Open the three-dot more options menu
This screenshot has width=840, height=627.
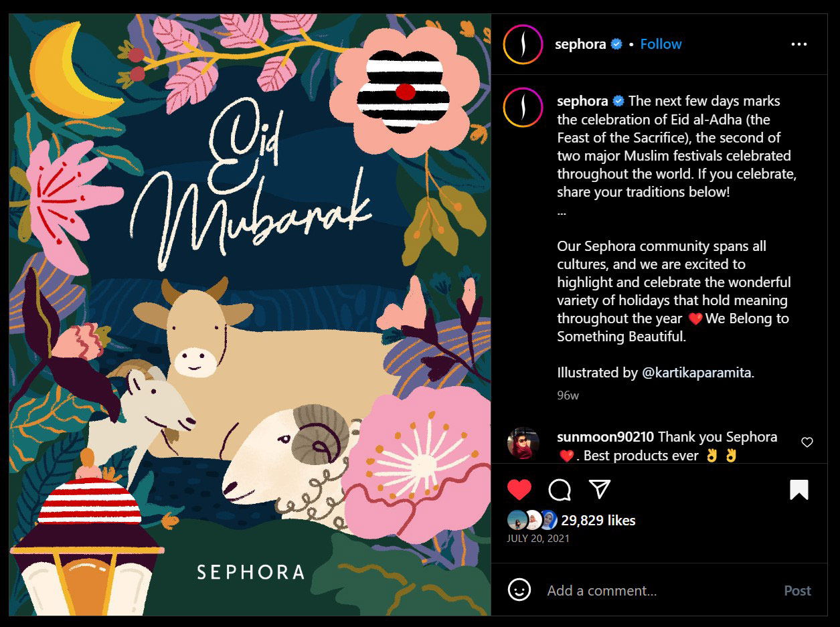[799, 44]
